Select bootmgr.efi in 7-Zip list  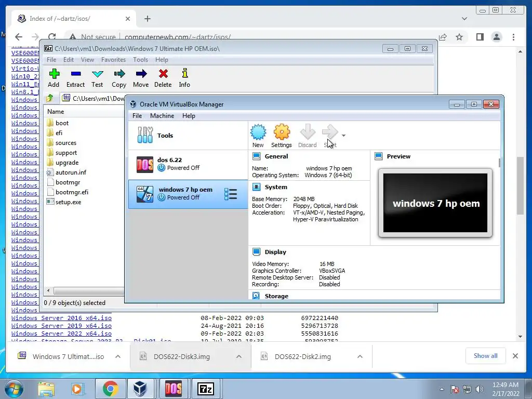pos(72,192)
